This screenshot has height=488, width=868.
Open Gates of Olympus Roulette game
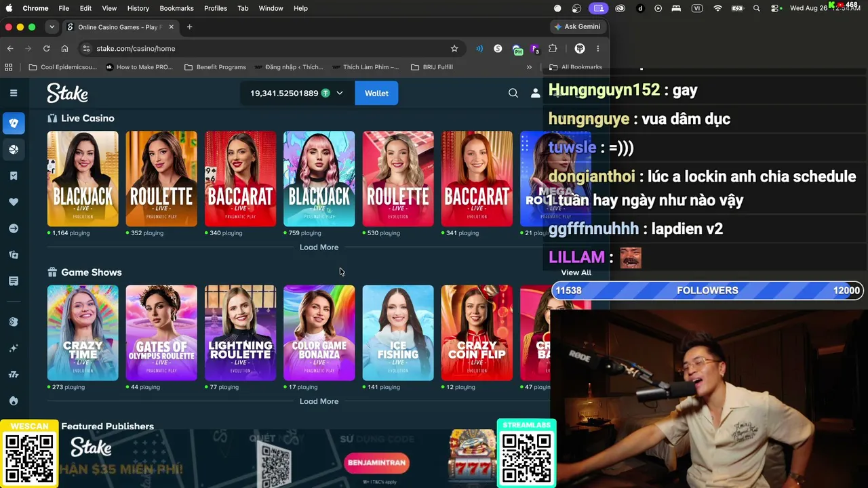point(161,333)
